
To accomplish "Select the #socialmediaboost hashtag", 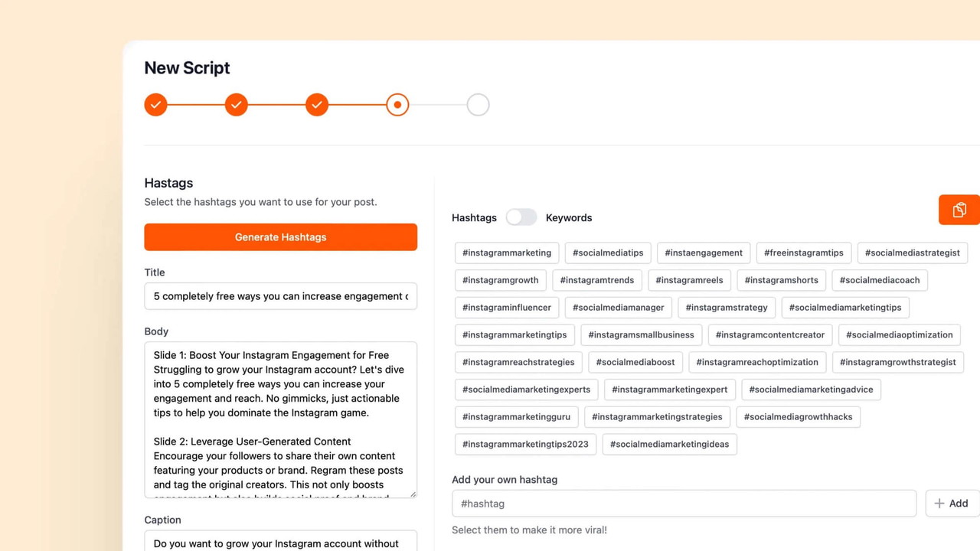I will 635,362.
